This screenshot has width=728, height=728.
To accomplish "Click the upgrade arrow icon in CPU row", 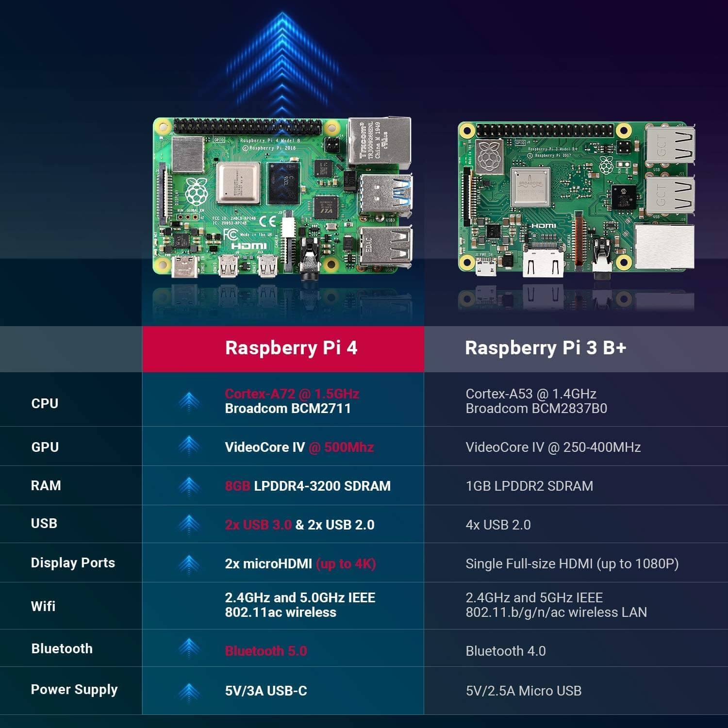I will [189, 402].
